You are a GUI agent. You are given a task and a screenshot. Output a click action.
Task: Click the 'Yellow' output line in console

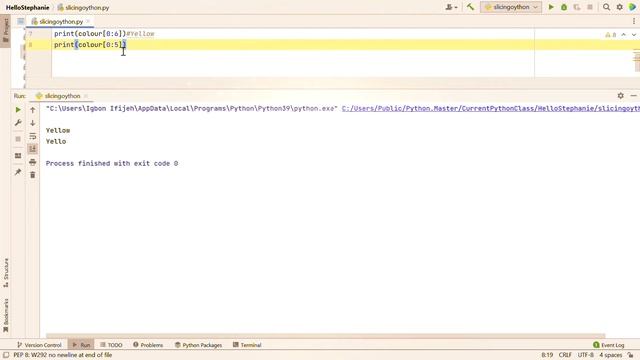(x=58, y=130)
